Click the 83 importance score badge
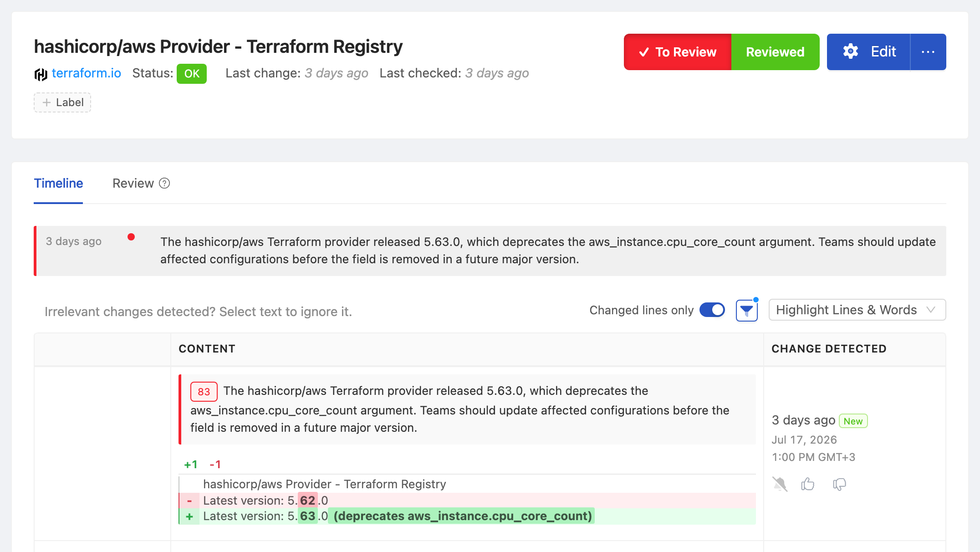 204,392
